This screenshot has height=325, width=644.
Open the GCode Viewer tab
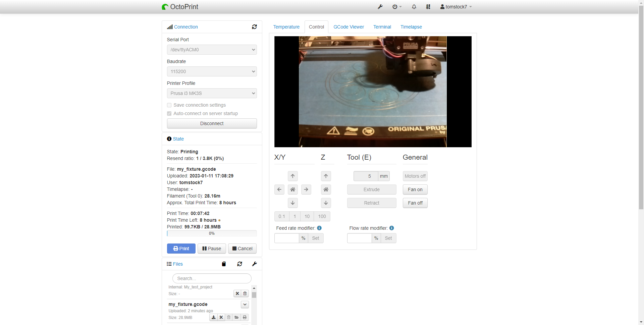(x=349, y=27)
